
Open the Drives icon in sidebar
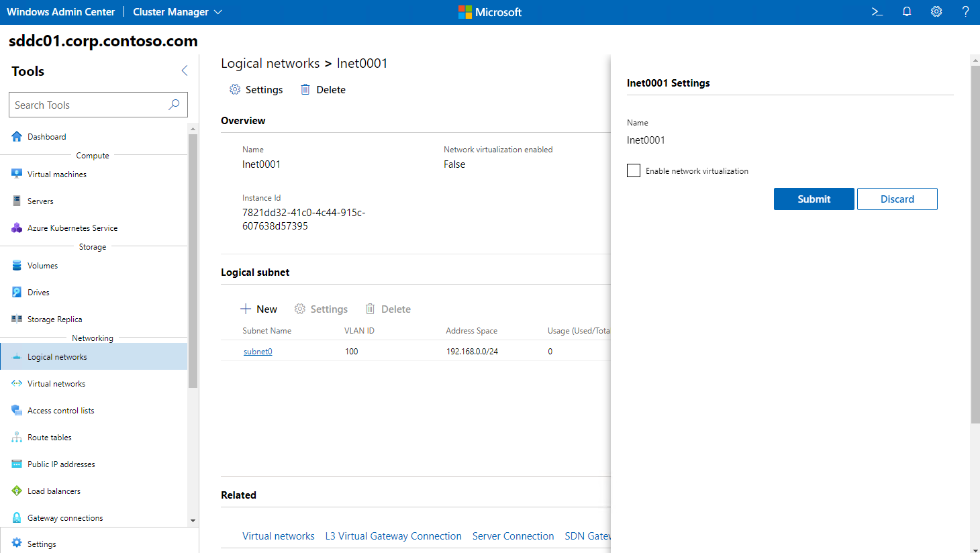pyautogui.click(x=17, y=292)
